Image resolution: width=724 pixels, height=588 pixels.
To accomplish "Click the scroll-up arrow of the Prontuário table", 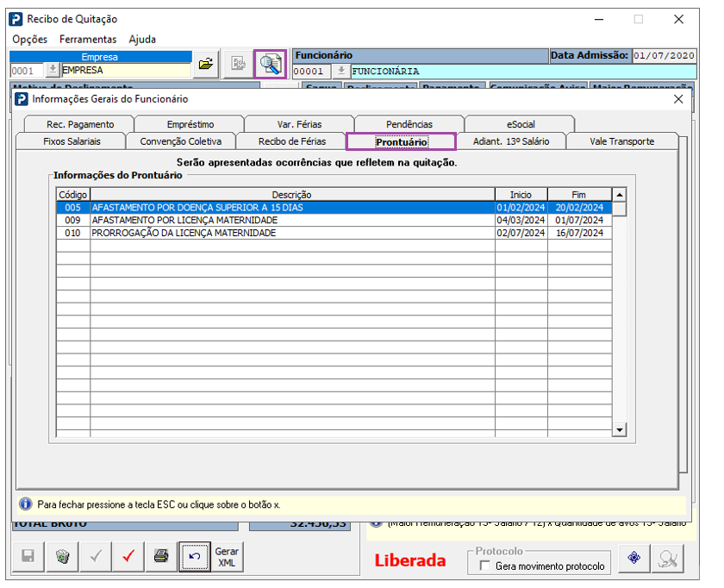I will [x=619, y=195].
